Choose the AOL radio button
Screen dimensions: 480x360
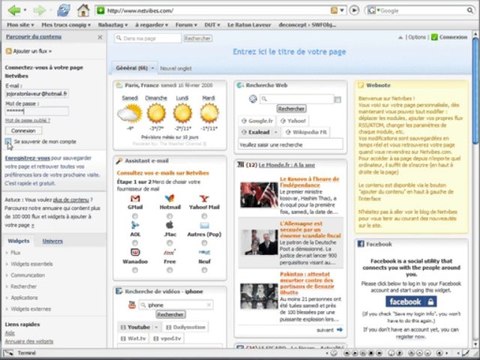pos(135,243)
